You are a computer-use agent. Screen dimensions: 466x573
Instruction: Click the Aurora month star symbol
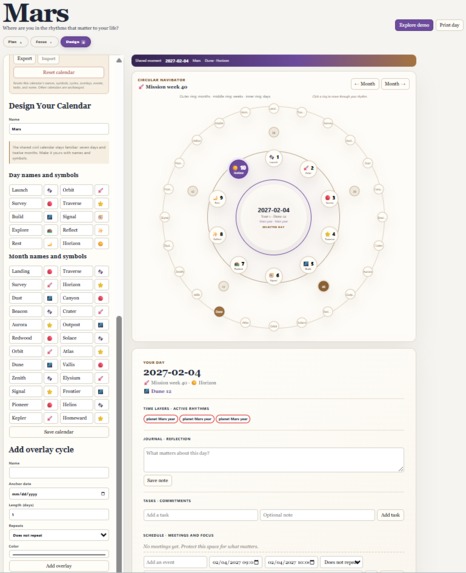point(50,325)
